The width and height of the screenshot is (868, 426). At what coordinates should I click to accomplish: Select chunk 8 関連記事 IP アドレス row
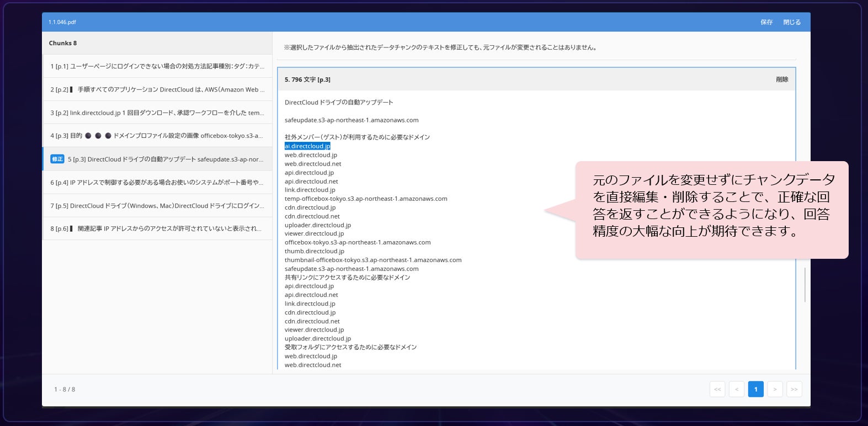pos(157,228)
